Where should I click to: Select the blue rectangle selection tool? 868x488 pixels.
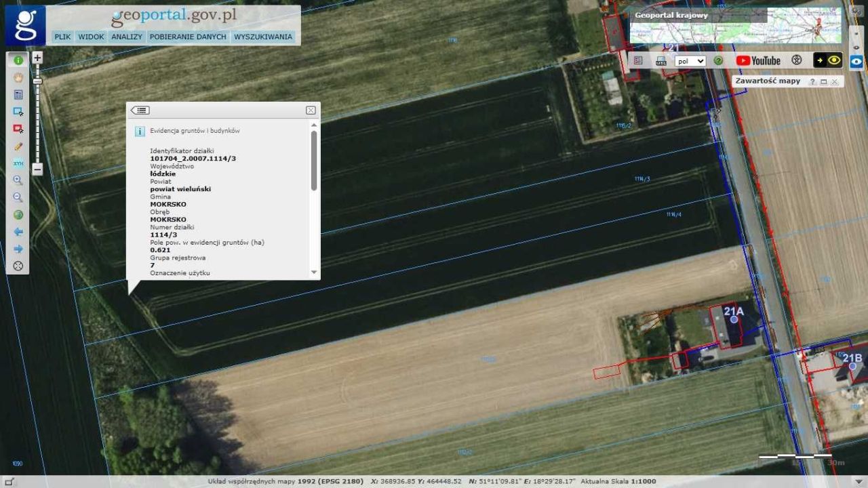[x=18, y=112]
